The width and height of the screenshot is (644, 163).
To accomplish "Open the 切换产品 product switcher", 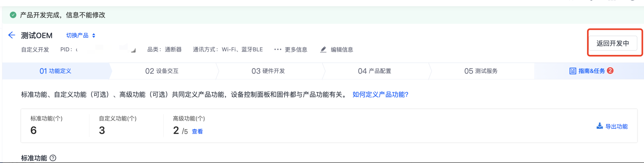I will pos(80,35).
